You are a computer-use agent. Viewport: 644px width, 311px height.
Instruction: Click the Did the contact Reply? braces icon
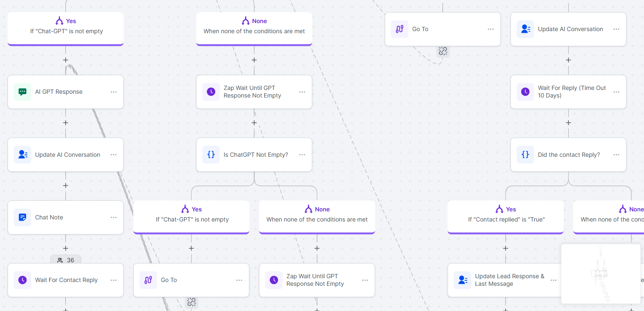(525, 155)
